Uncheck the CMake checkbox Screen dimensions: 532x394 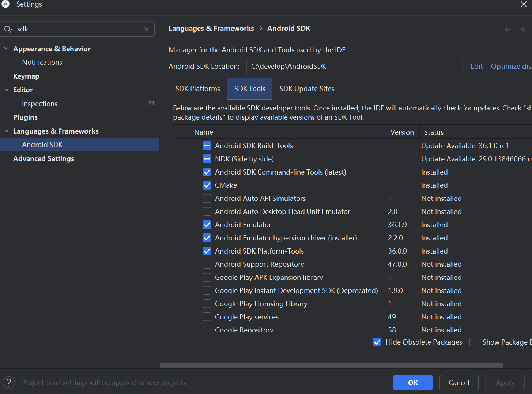coord(207,185)
